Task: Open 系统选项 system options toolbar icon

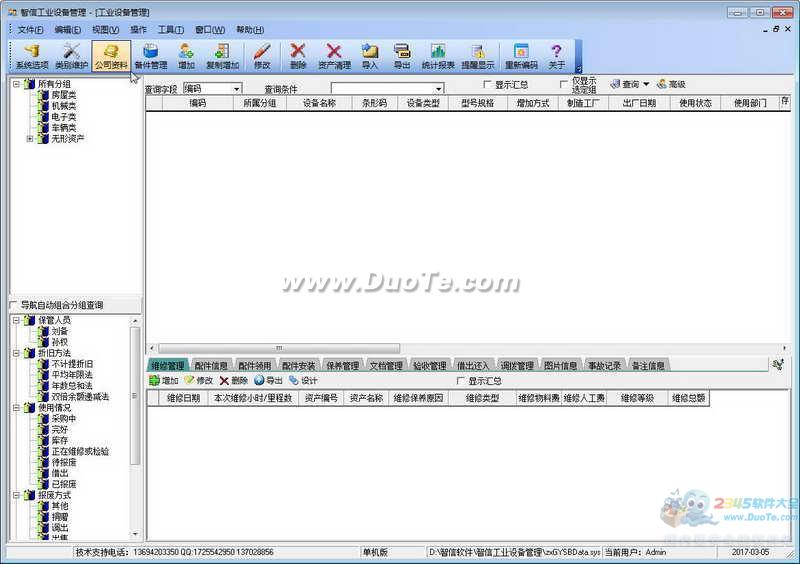Action: pyautogui.click(x=32, y=56)
